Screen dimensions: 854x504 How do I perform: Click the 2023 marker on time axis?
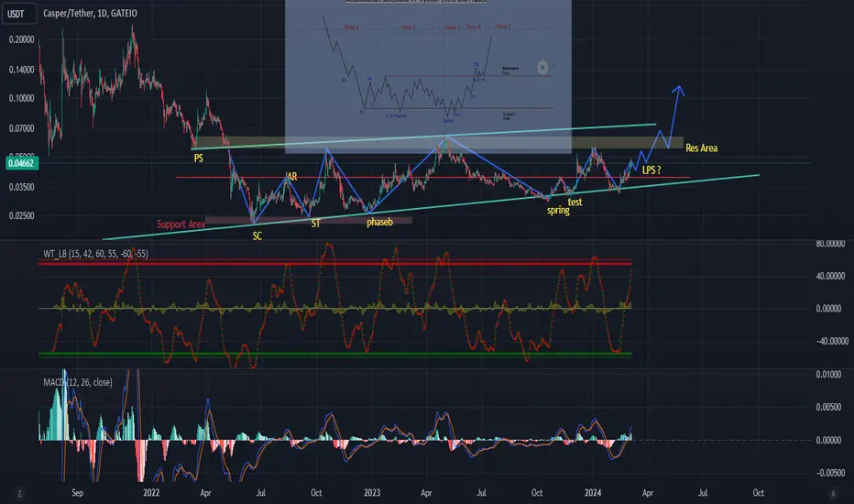coord(372,493)
